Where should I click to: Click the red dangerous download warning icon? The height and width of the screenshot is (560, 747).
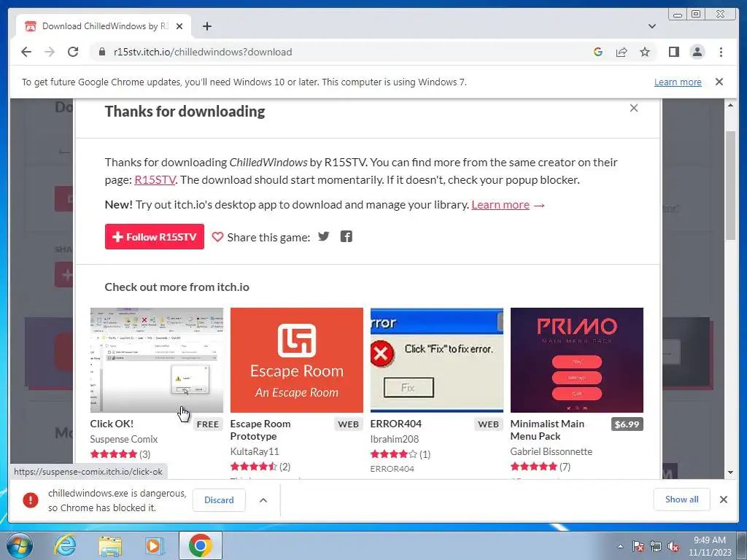coord(31,500)
